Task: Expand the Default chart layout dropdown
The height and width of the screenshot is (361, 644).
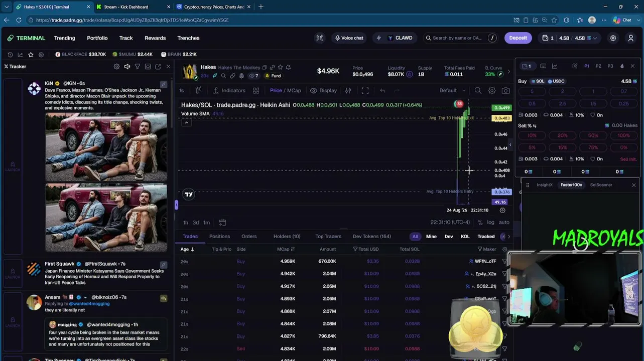Action: click(453, 91)
